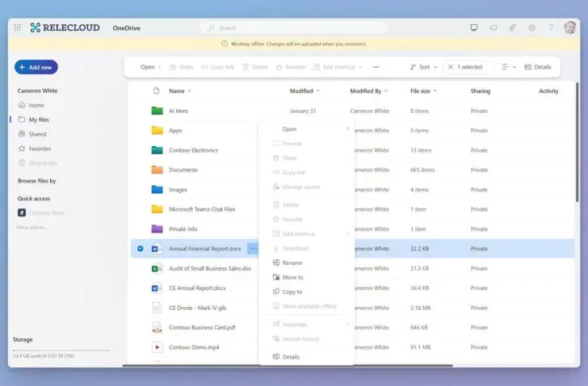Click the megaphone feedback icon in header
This screenshot has height=386, width=588.
(x=493, y=27)
